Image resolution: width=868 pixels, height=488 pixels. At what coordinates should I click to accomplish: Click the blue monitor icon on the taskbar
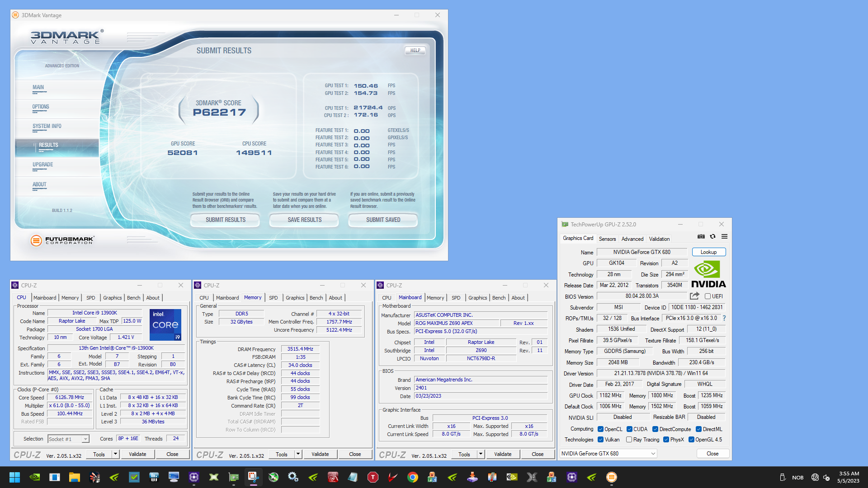174,477
